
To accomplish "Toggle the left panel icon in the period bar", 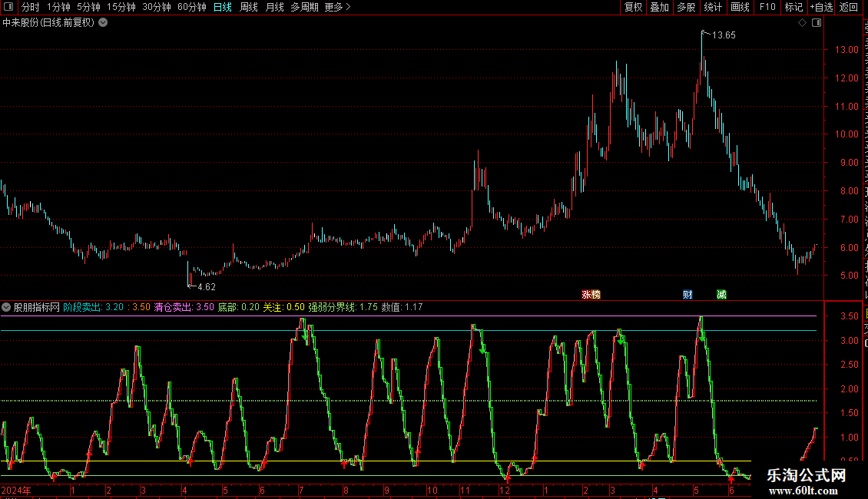I will click(9, 7).
